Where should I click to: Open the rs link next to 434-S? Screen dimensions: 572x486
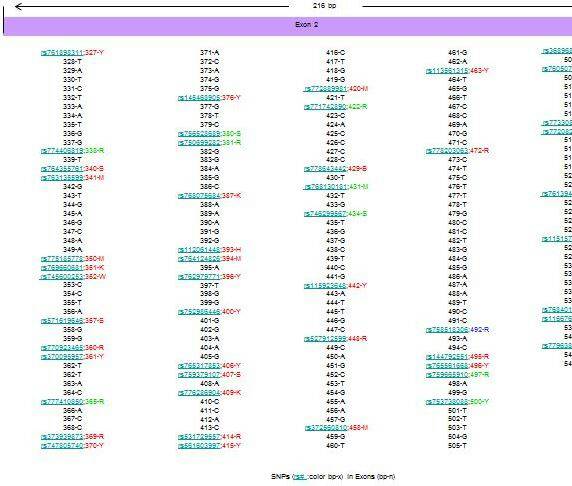[325, 214]
